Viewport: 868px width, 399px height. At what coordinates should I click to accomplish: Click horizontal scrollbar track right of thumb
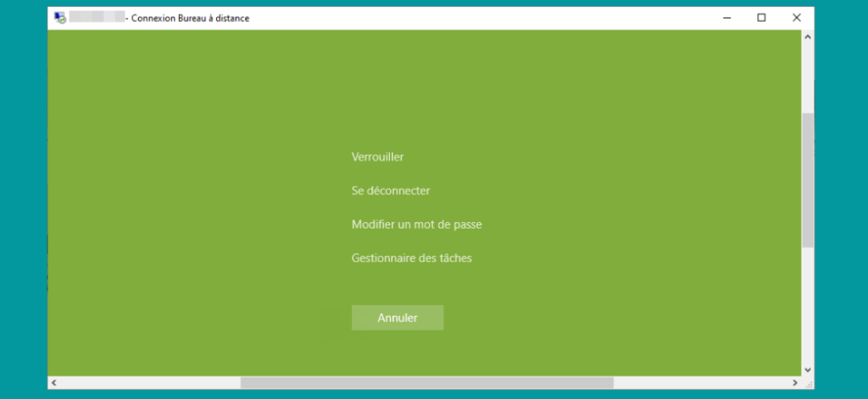[x=704, y=383]
